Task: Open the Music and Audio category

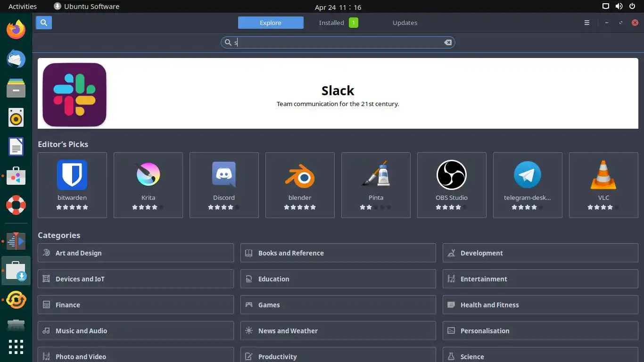Action: (x=136, y=330)
